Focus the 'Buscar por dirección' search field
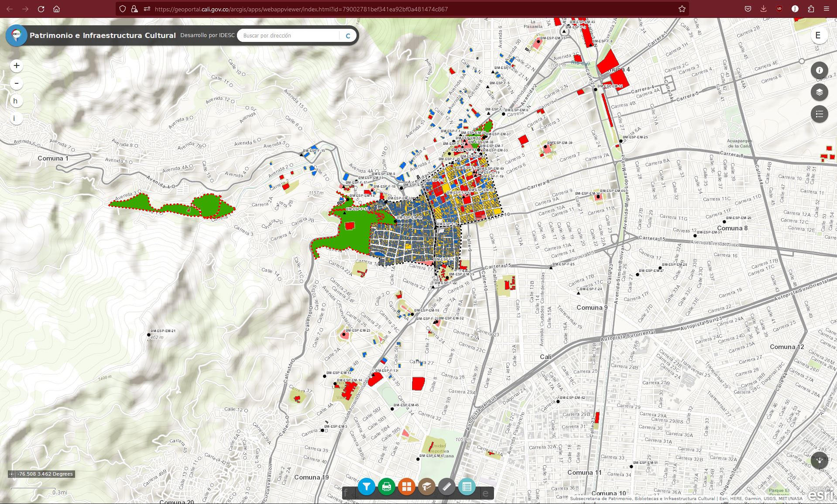The width and height of the screenshot is (837, 504). [x=288, y=36]
